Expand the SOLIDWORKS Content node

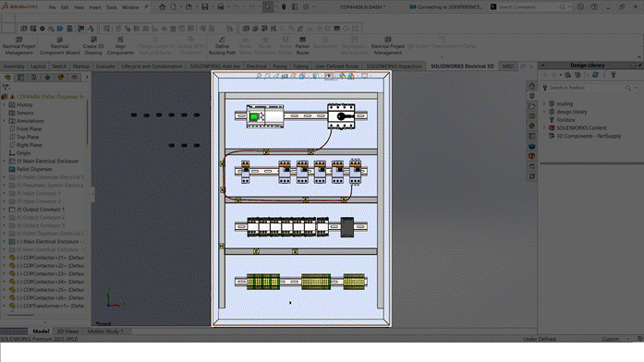pyautogui.click(x=544, y=127)
